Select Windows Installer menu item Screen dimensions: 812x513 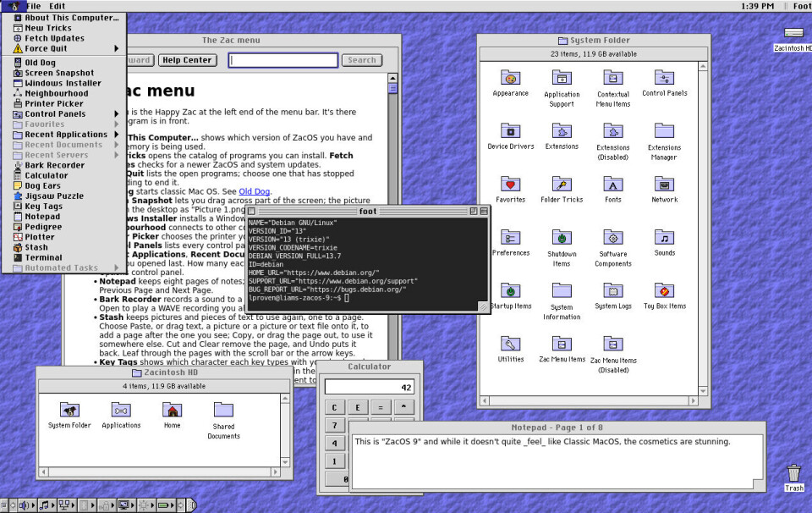tap(64, 84)
